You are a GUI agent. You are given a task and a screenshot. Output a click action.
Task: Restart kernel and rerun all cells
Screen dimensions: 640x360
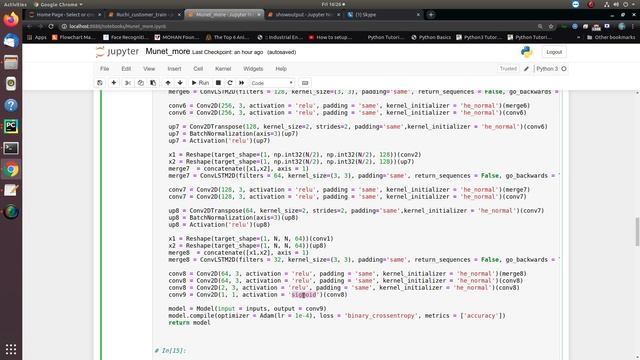click(x=242, y=83)
